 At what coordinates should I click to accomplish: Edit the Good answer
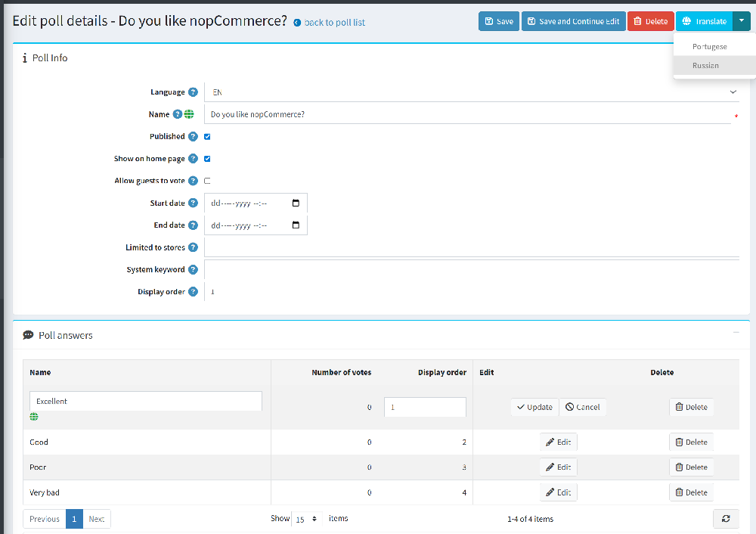pos(559,442)
